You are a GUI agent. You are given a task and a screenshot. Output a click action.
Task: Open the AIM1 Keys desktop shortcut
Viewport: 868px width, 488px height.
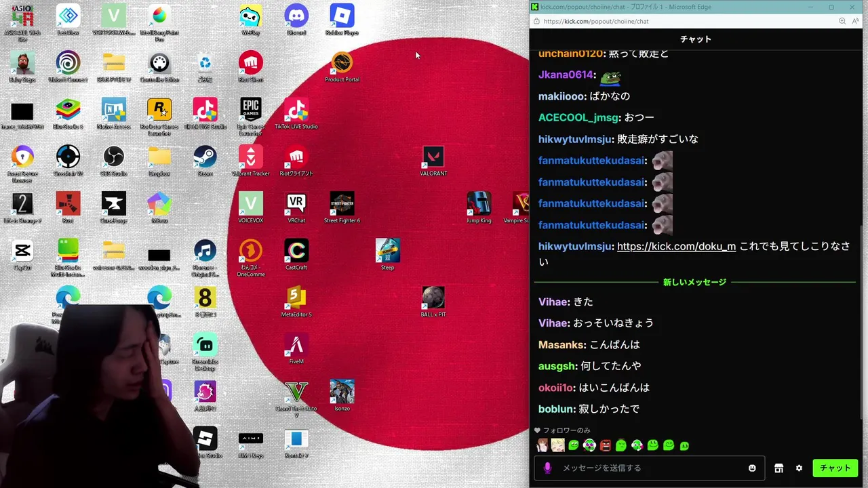pos(251,443)
